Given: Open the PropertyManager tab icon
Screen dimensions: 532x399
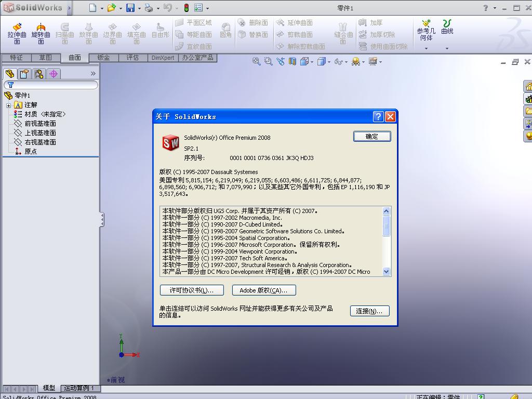Looking at the screenshot, I should click(x=24, y=74).
